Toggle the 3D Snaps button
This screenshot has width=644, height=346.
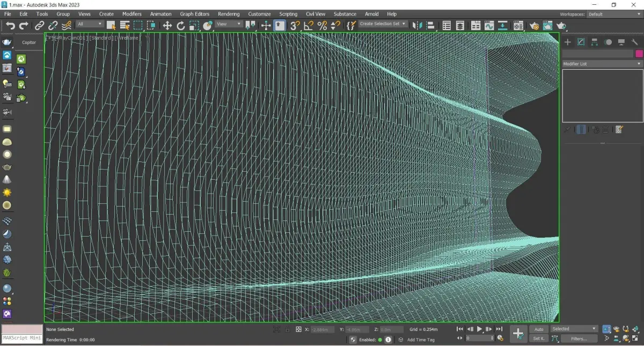[295, 25]
